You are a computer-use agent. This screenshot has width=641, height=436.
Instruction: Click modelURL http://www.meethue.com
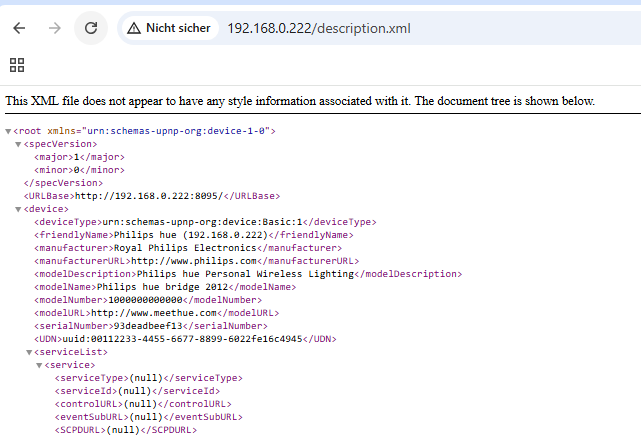pyautogui.click(x=153, y=313)
